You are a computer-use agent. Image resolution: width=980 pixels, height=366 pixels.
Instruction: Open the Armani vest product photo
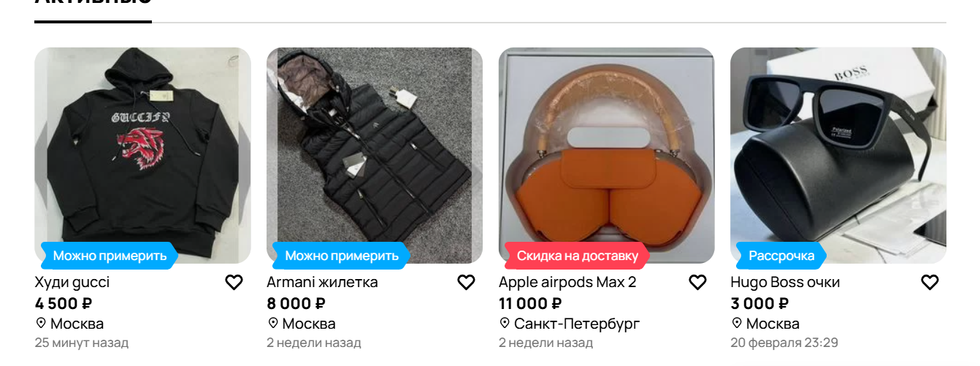(375, 156)
